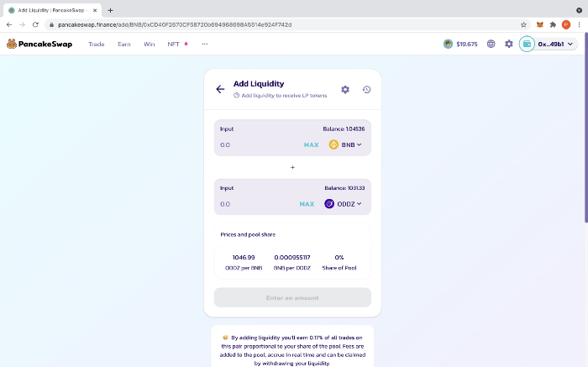
Task: Click the address bar URL
Action: (175, 24)
